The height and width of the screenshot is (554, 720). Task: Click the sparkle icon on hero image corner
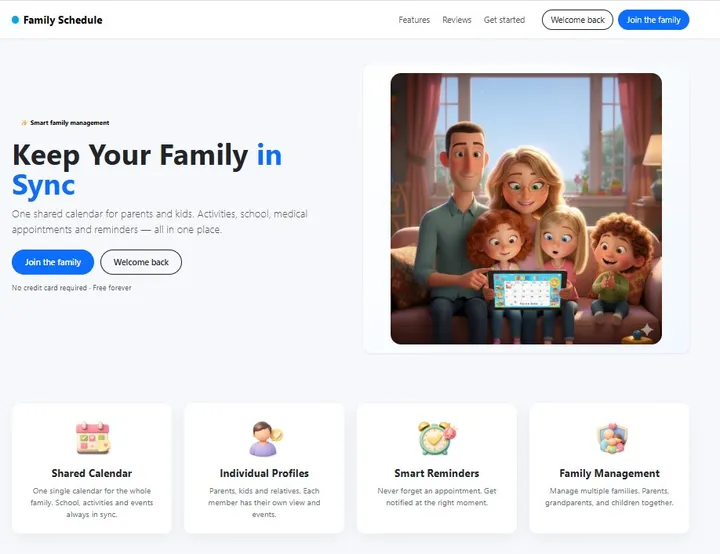coord(646,329)
